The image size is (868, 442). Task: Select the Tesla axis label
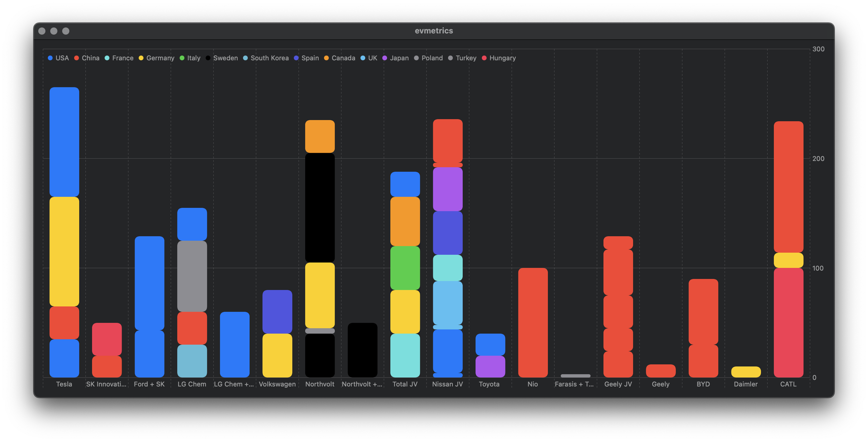[x=64, y=384]
